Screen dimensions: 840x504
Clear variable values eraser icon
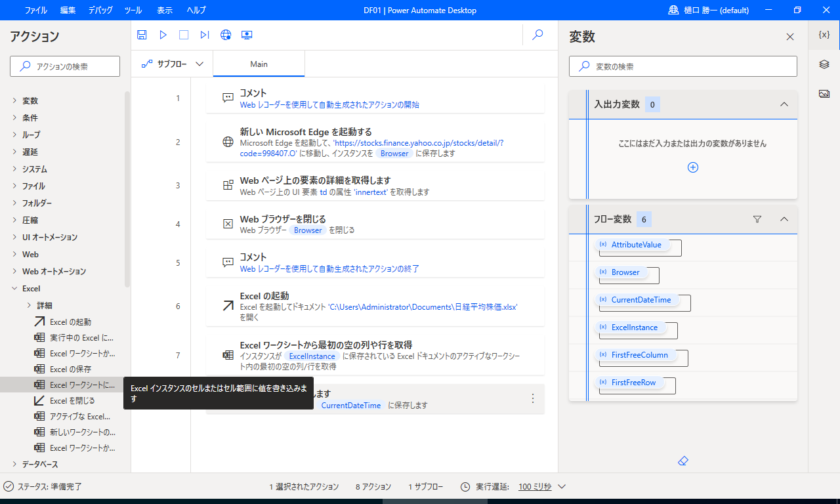(x=682, y=461)
